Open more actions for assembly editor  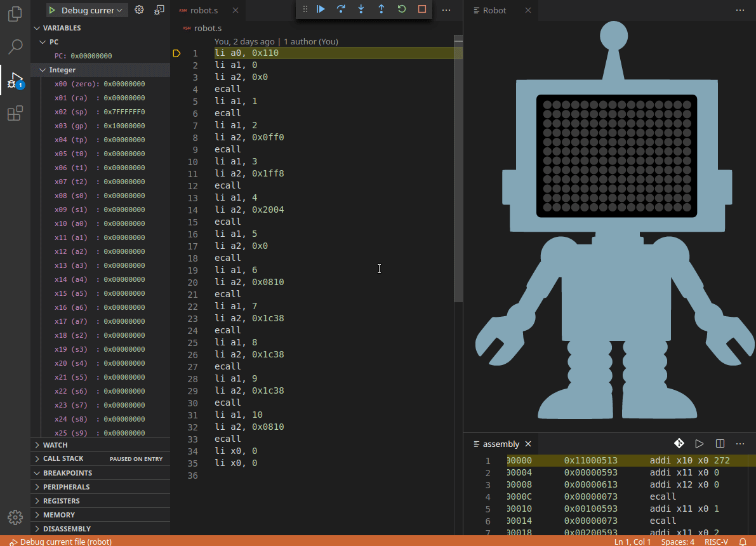coord(740,443)
